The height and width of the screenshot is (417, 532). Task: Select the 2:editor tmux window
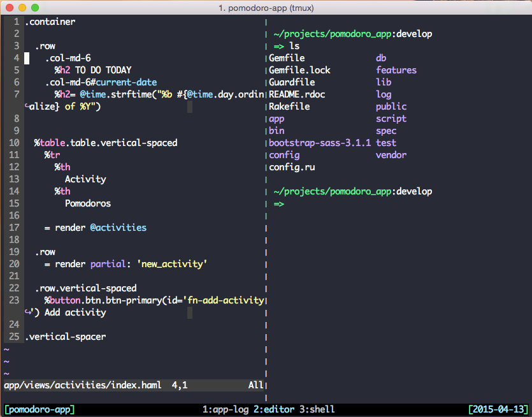tap(274, 409)
